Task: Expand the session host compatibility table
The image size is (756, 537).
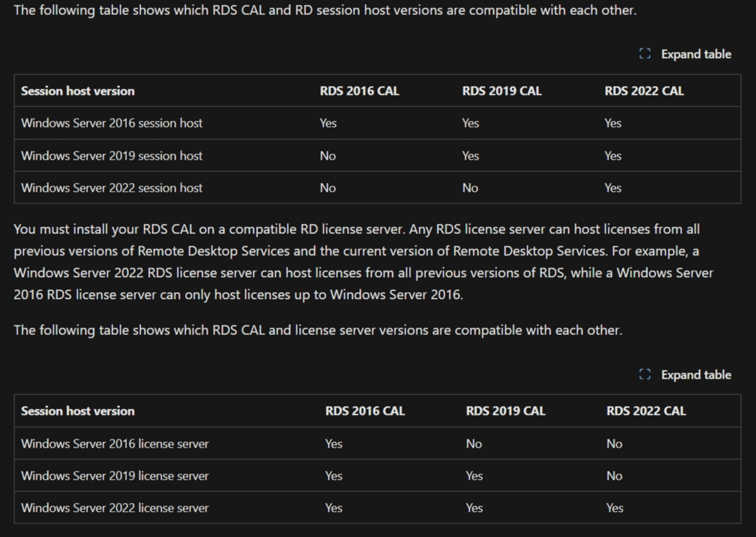Action: coord(685,54)
